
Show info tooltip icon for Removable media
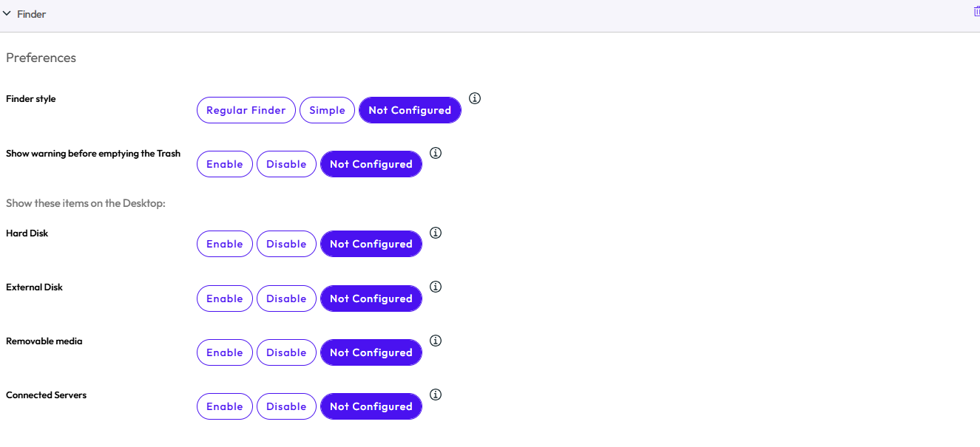click(x=436, y=341)
